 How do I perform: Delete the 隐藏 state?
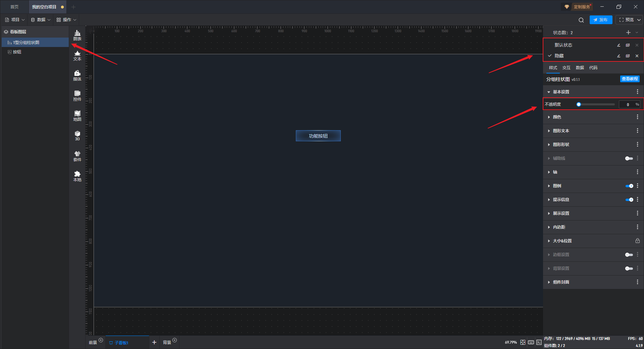click(x=637, y=56)
